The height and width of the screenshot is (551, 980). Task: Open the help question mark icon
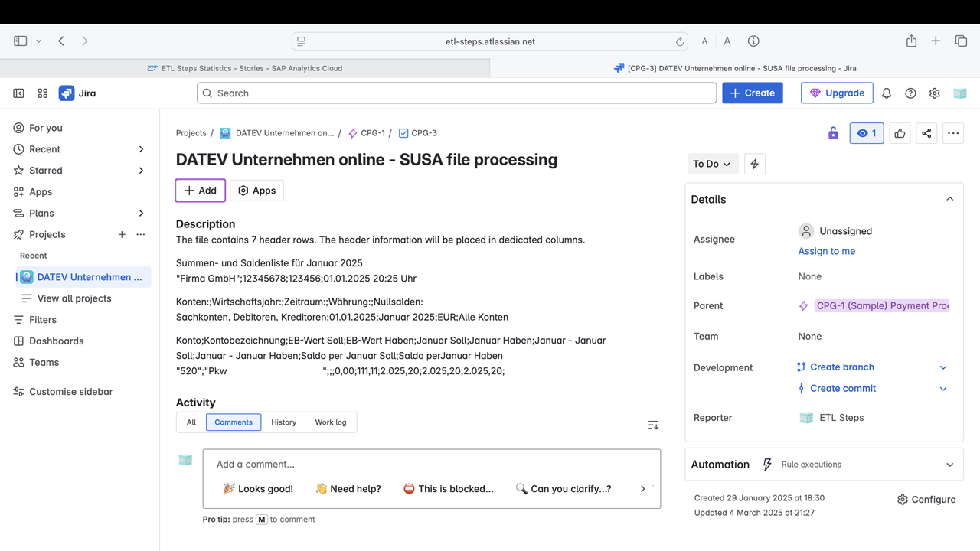click(910, 93)
